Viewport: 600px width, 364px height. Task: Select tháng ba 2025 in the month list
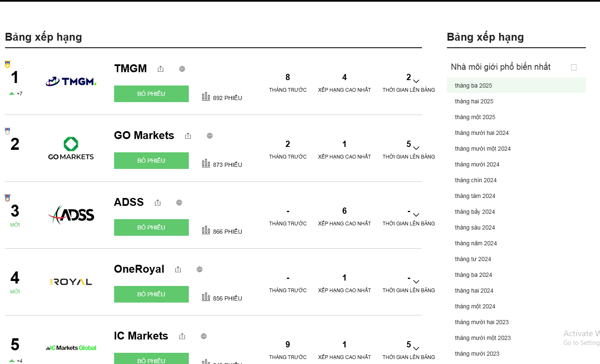click(x=516, y=86)
